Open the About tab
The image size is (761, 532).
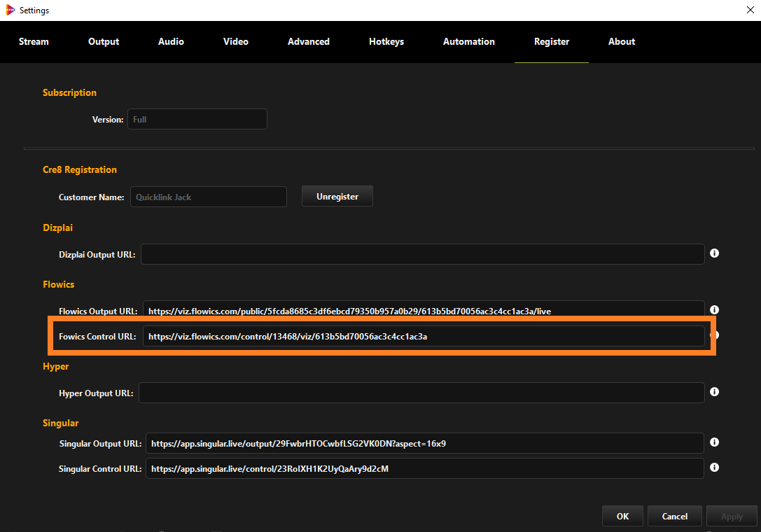click(x=622, y=42)
